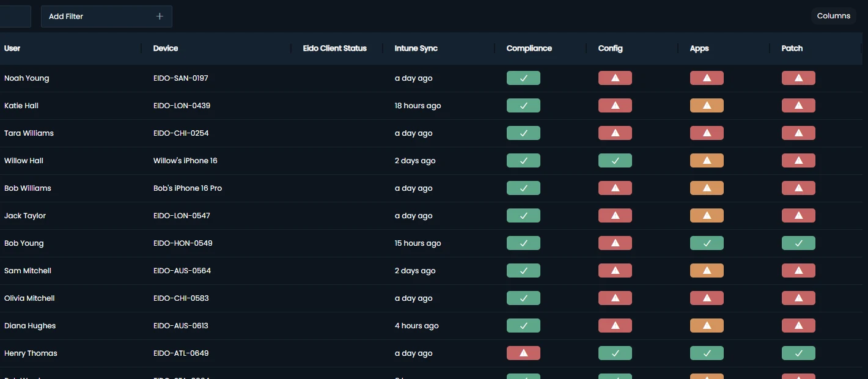Click Noah Young's Apps warning badge
Image resolution: width=868 pixels, height=379 pixels.
click(707, 78)
